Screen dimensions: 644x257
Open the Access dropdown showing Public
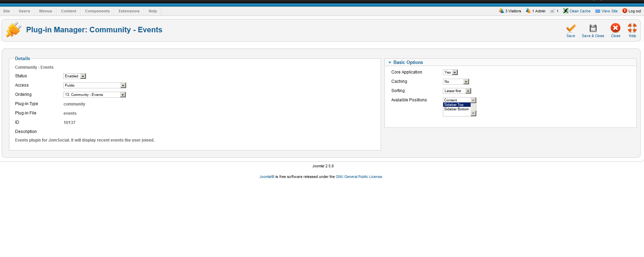pyautogui.click(x=95, y=85)
